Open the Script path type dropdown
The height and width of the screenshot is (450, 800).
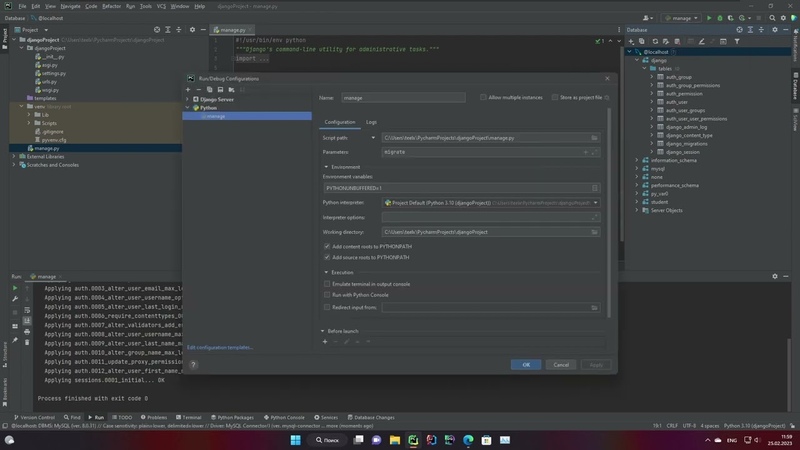[x=373, y=138]
